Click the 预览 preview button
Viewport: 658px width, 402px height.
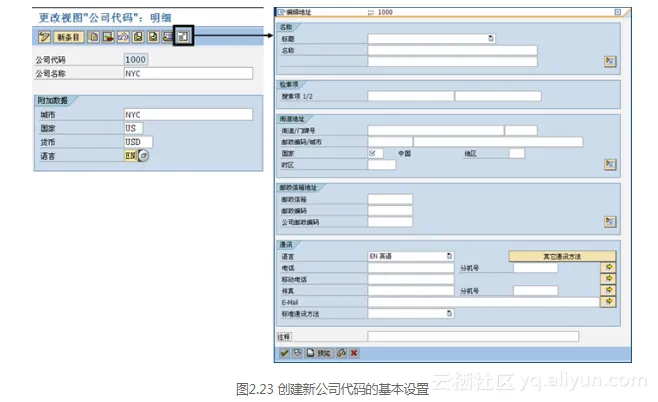(319, 353)
